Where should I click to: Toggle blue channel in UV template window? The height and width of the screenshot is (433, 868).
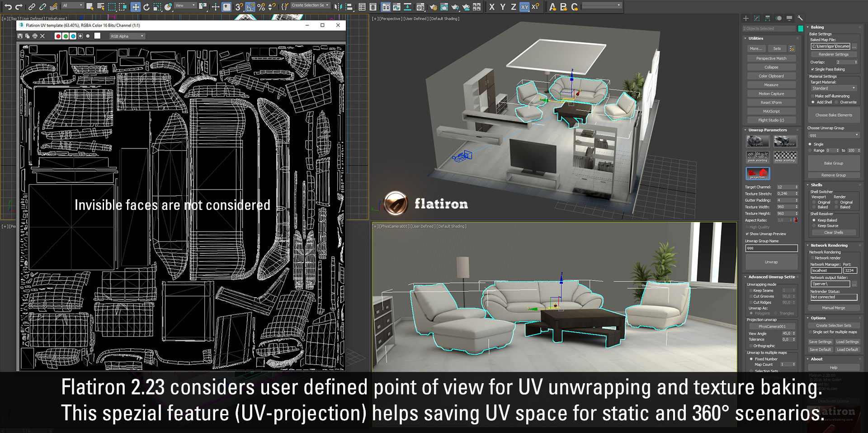click(73, 36)
